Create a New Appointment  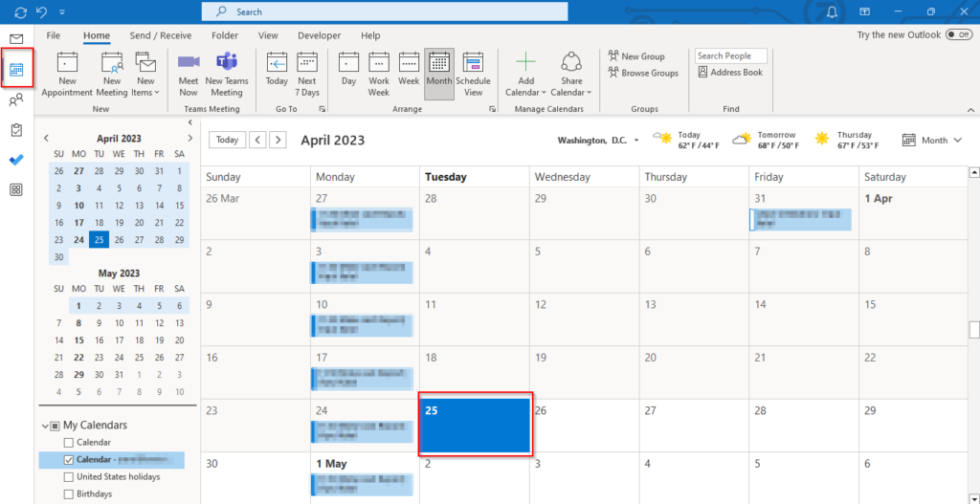[67, 75]
